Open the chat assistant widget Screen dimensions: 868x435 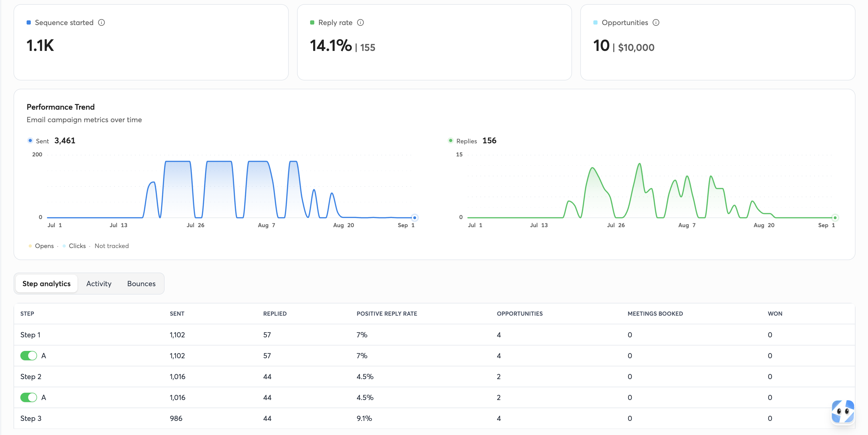coord(842,412)
